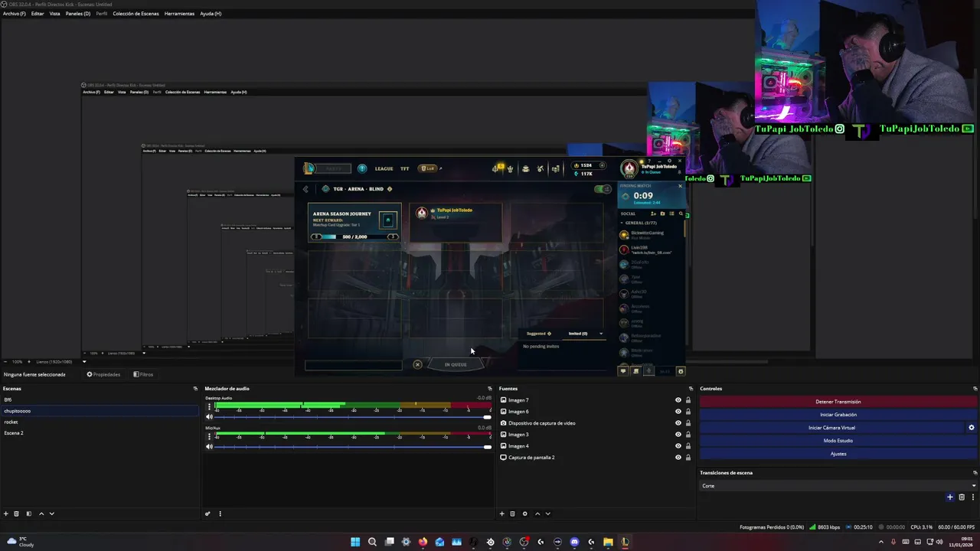The height and width of the screenshot is (551, 980).
Task: Enable Modo Estudio
Action: [838, 441]
